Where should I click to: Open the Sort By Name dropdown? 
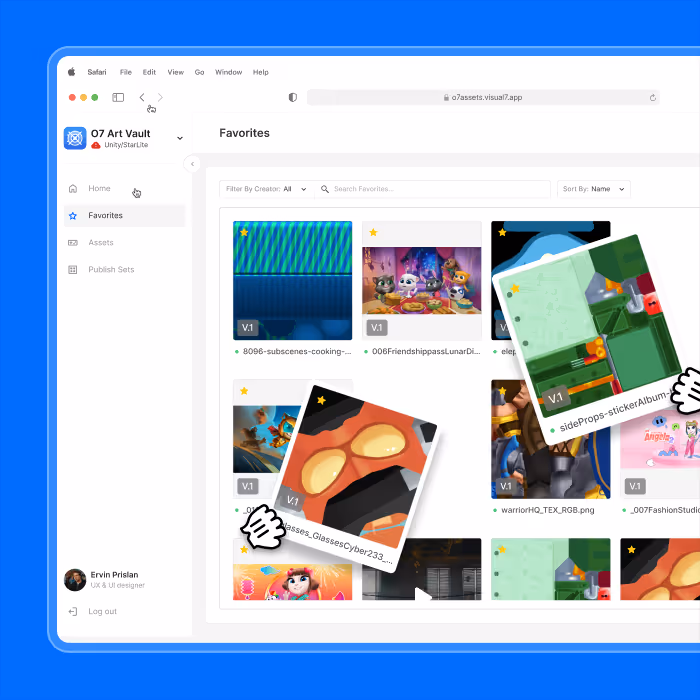pyautogui.click(x=594, y=189)
